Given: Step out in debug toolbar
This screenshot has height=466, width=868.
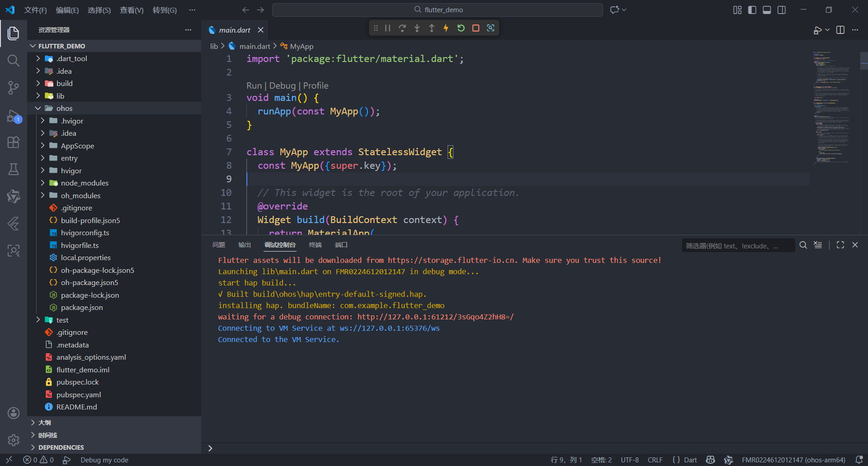Looking at the screenshot, I should coord(432,28).
